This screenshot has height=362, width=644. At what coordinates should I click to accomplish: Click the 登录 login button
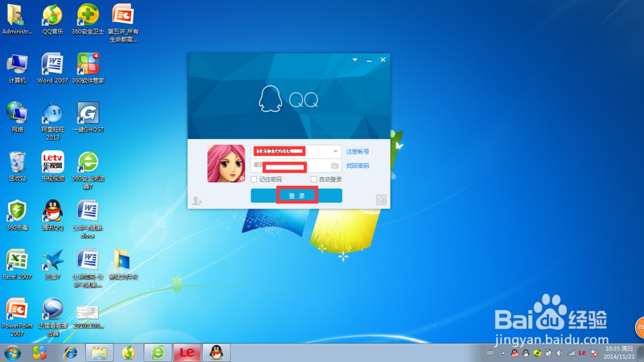[x=296, y=196]
